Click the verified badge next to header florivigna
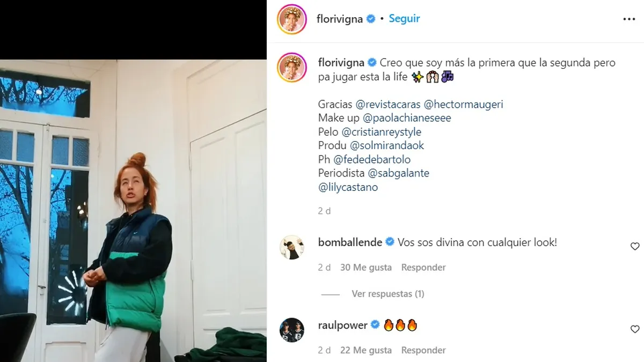Image resolution: width=644 pixels, height=362 pixels. [371, 19]
